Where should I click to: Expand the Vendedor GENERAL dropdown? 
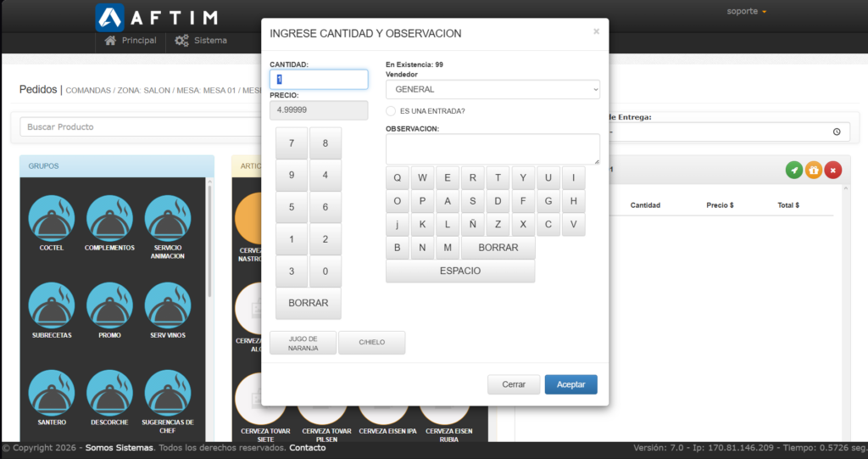pyautogui.click(x=492, y=89)
